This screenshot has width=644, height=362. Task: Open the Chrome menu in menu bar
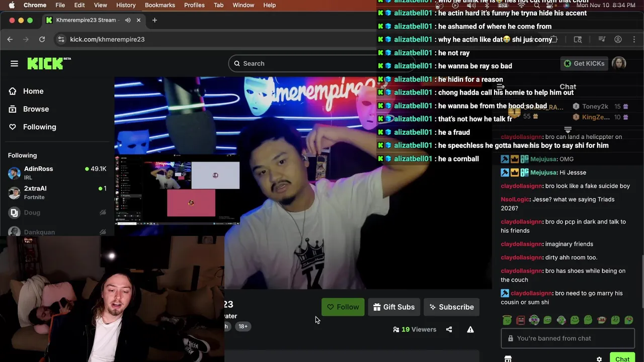[x=35, y=5]
